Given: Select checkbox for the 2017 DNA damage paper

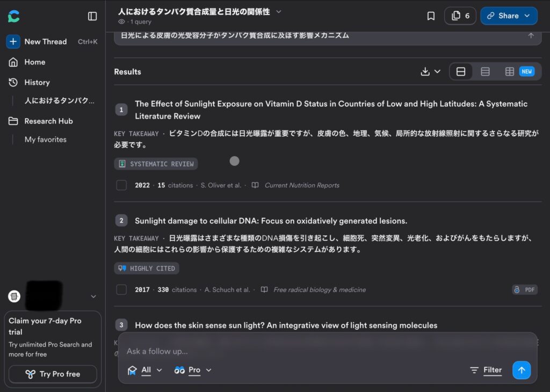Looking at the screenshot, I should tap(121, 289).
